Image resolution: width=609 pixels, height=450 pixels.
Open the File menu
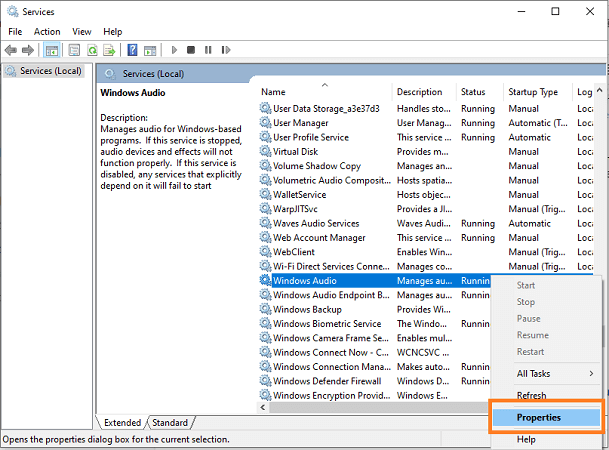15,32
